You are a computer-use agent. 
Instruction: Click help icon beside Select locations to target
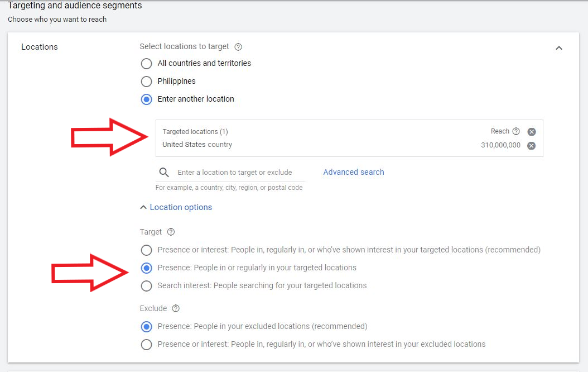coord(238,47)
